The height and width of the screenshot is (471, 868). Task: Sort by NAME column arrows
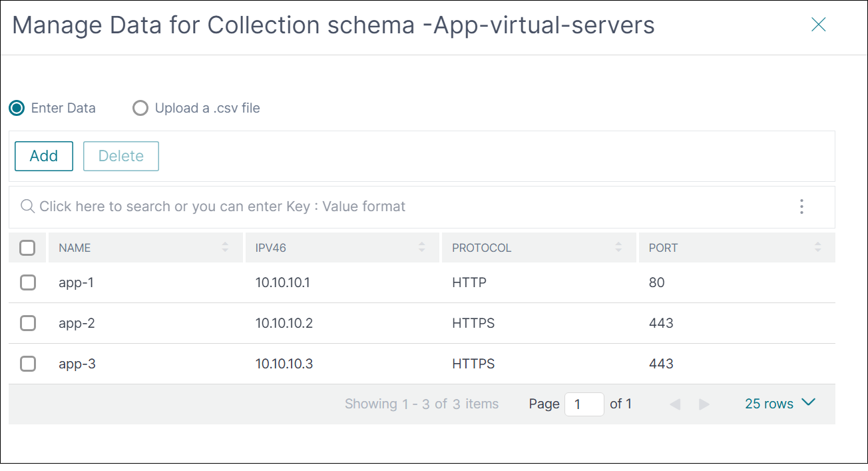pyautogui.click(x=225, y=248)
